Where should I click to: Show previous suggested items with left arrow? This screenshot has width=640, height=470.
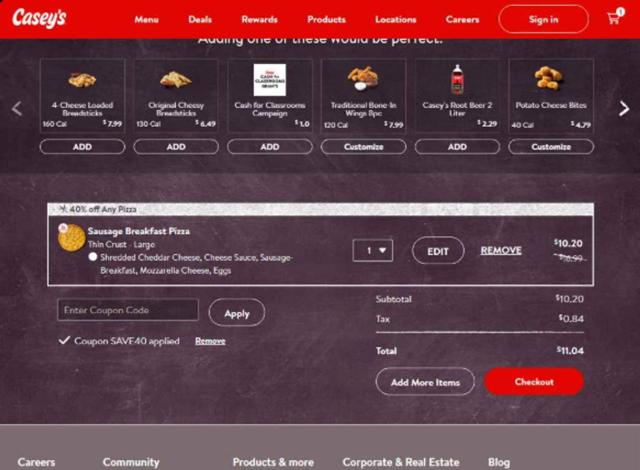(x=17, y=109)
